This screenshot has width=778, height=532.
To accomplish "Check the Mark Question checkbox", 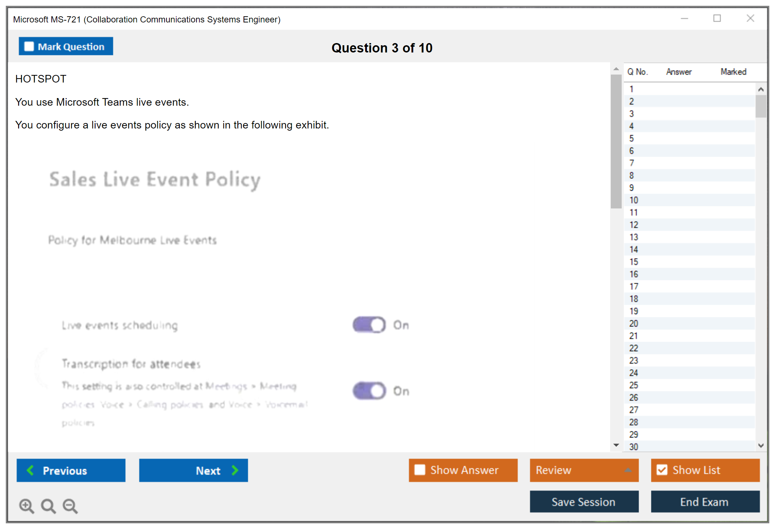I will (x=29, y=46).
